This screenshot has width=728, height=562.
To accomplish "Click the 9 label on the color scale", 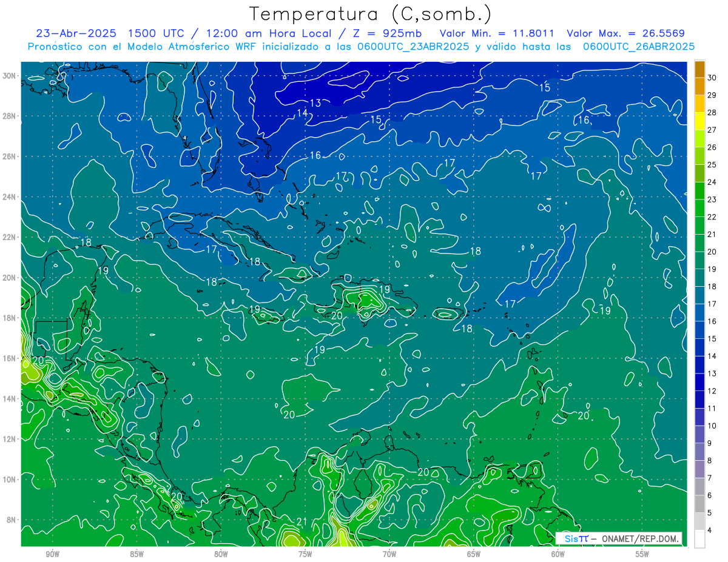I will coord(710,443).
